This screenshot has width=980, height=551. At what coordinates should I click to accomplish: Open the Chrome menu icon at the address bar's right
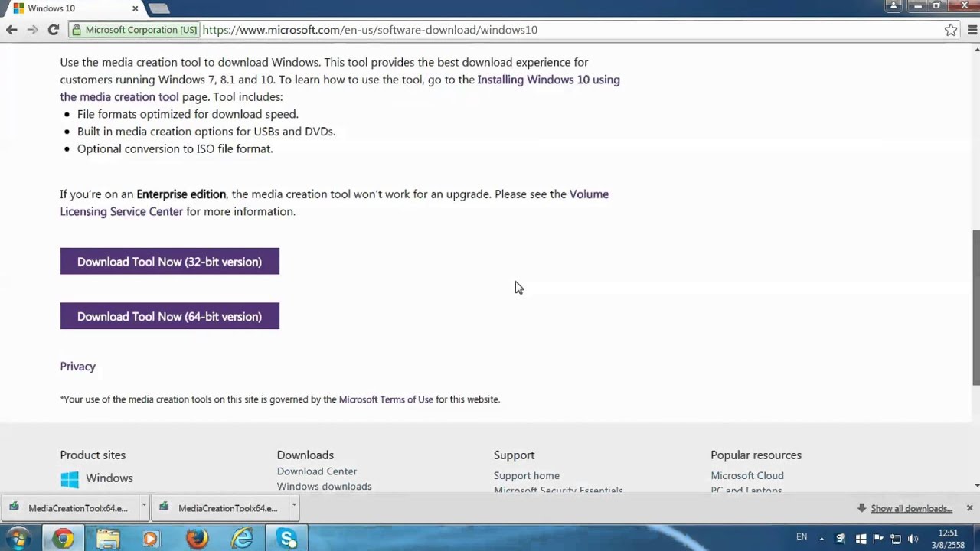click(972, 30)
